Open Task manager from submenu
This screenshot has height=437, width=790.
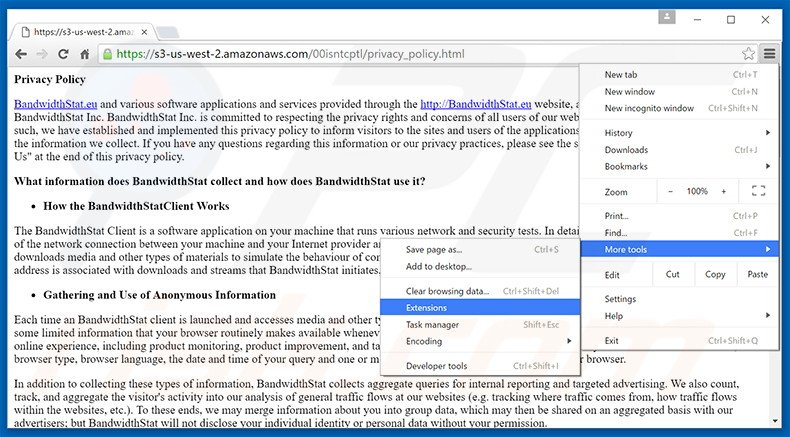[x=480, y=325]
